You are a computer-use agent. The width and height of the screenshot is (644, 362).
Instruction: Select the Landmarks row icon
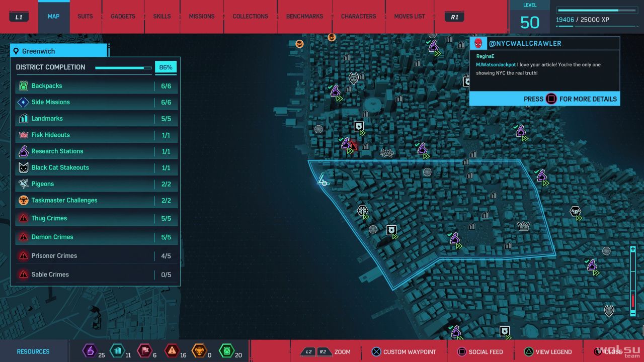tap(23, 119)
